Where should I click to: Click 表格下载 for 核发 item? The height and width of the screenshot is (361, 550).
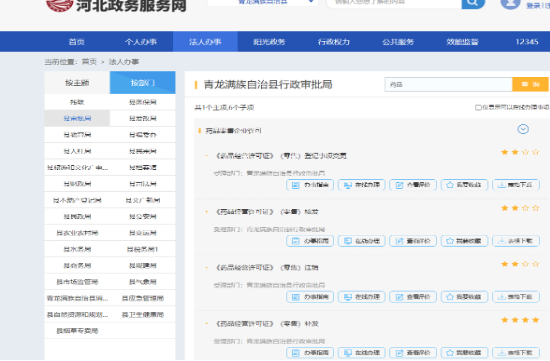tap(516, 241)
